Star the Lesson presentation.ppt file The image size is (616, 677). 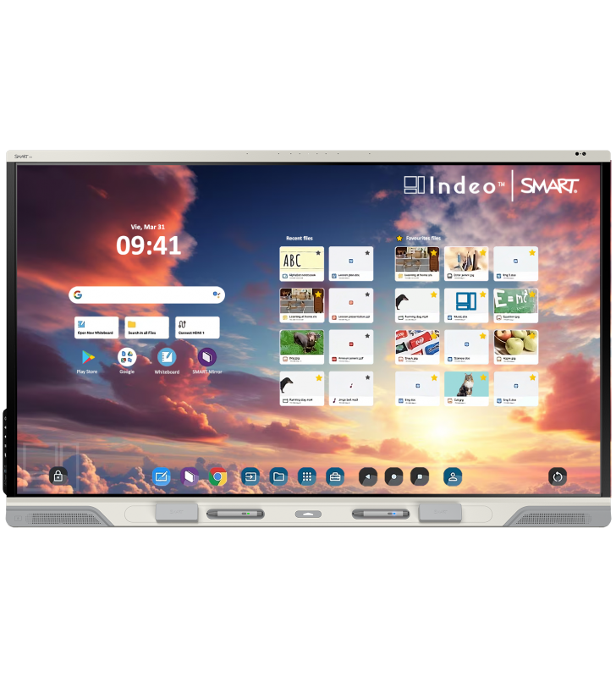pos(367,294)
